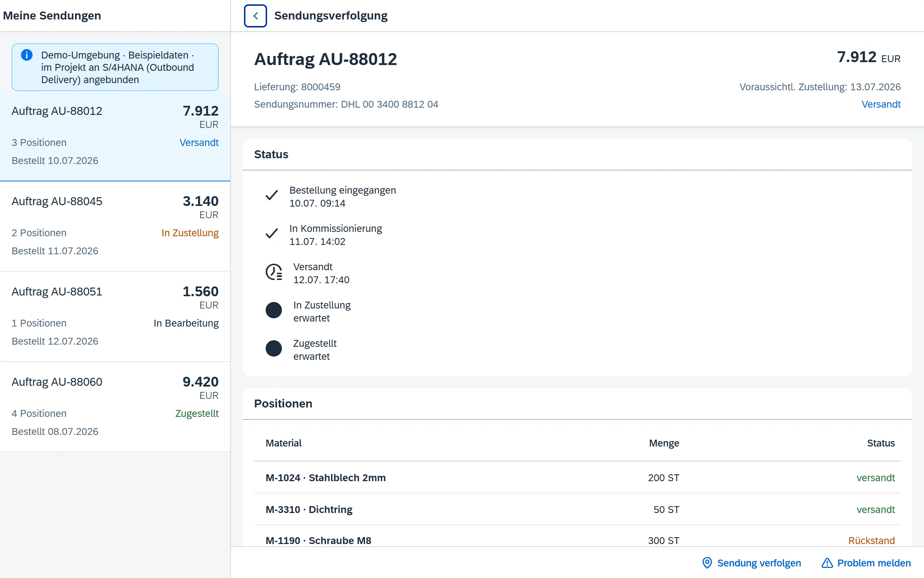The image size is (924, 578).
Task: Click 'Bestellung eingegangen' timeline label
Action: tap(343, 190)
